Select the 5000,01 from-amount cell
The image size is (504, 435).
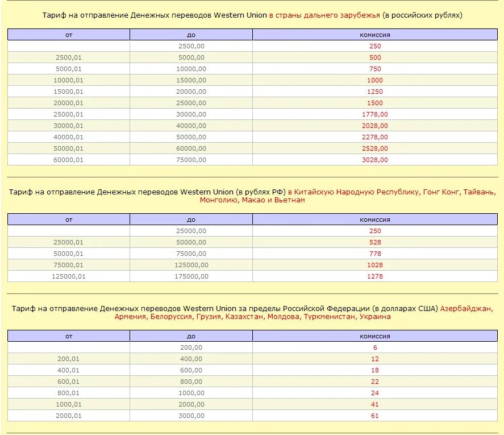[x=68, y=69]
